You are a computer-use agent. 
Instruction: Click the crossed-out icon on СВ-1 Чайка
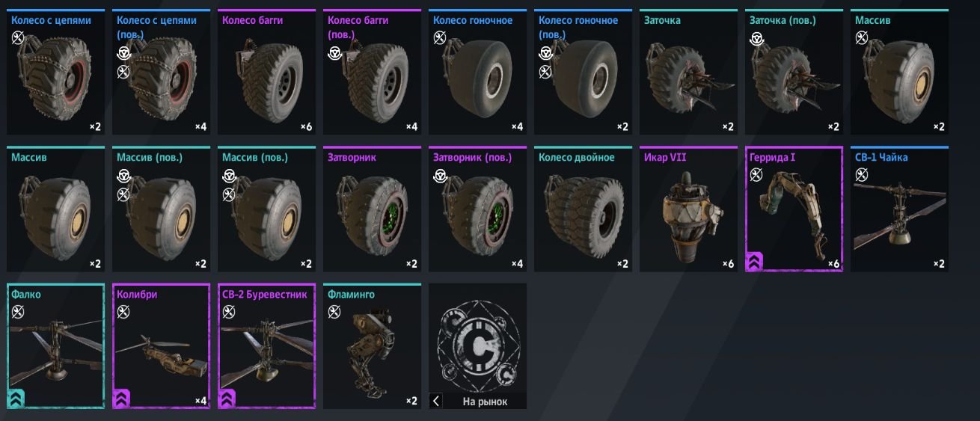click(862, 174)
